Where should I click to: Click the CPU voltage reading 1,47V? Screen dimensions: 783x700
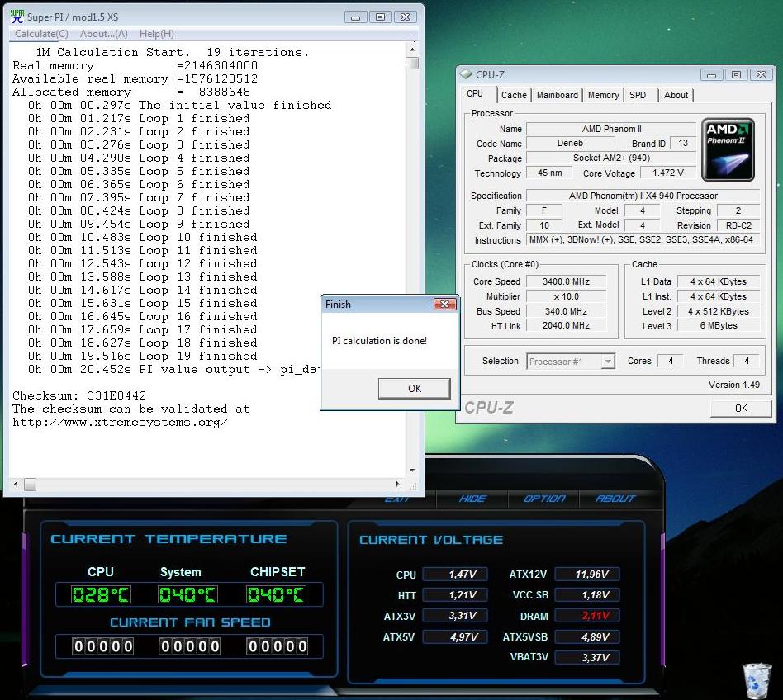tap(455, 575)
